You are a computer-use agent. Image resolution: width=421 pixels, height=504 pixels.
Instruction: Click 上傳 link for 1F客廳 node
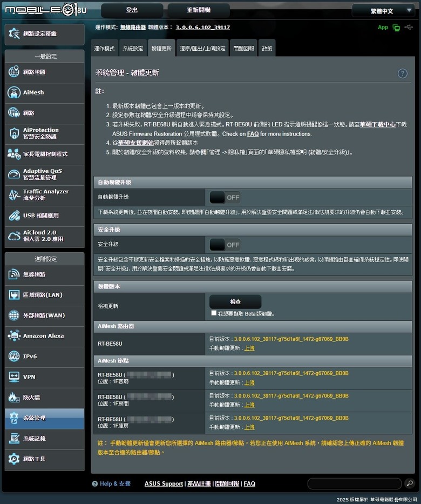coord(249,382)
